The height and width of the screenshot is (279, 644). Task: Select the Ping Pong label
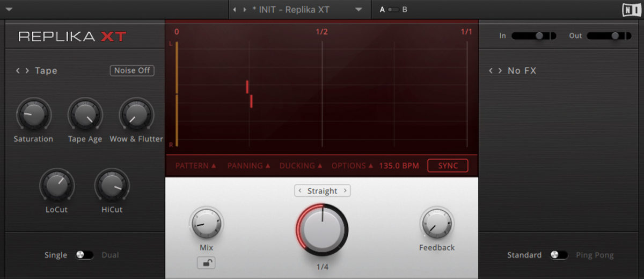point(595,255)
